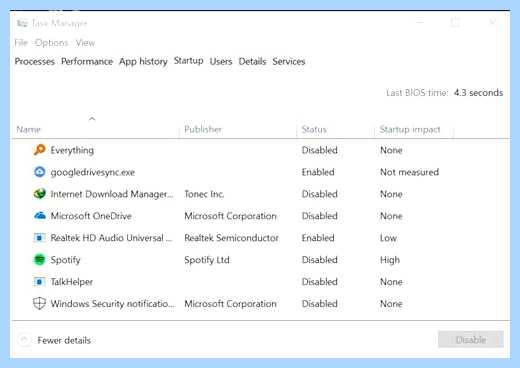Click Microsoft Corporation publisher in Windows Security row
520x368 pixels.
point(231,304)
